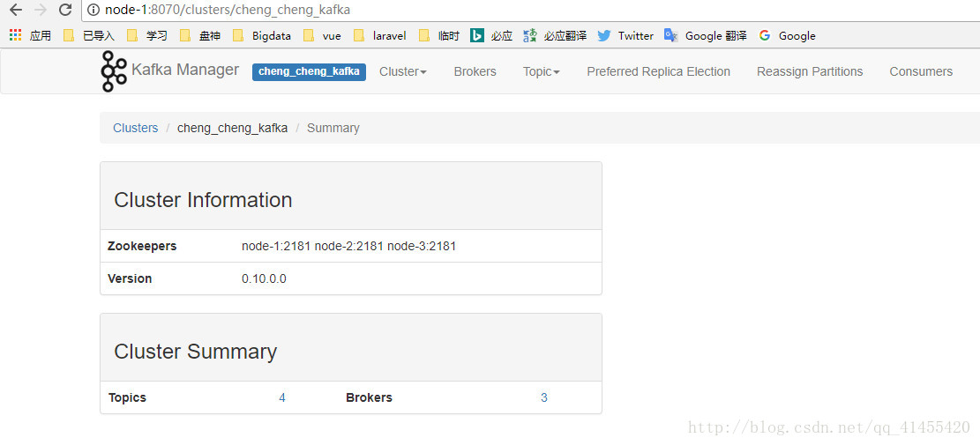Open the 学习 bookmark folder
This screenshot has height=445, width=980.
pos(147,35)
